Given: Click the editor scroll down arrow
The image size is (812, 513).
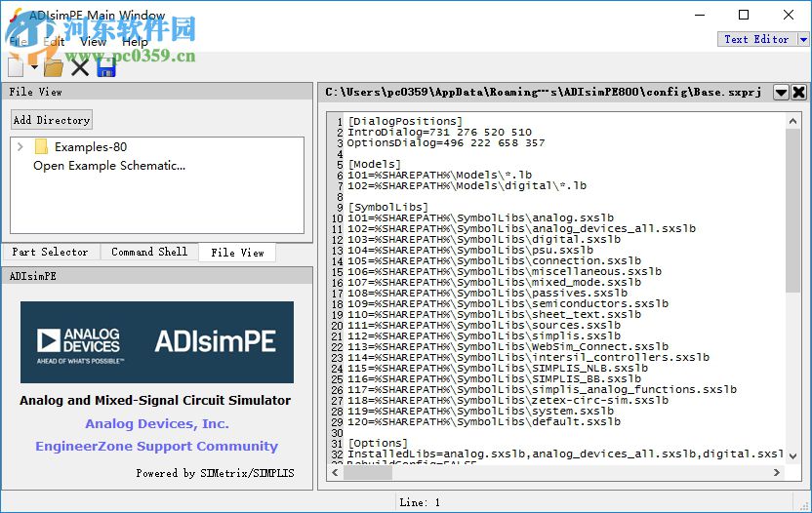Looking at the screenshot, I should [x=792, y=456].
